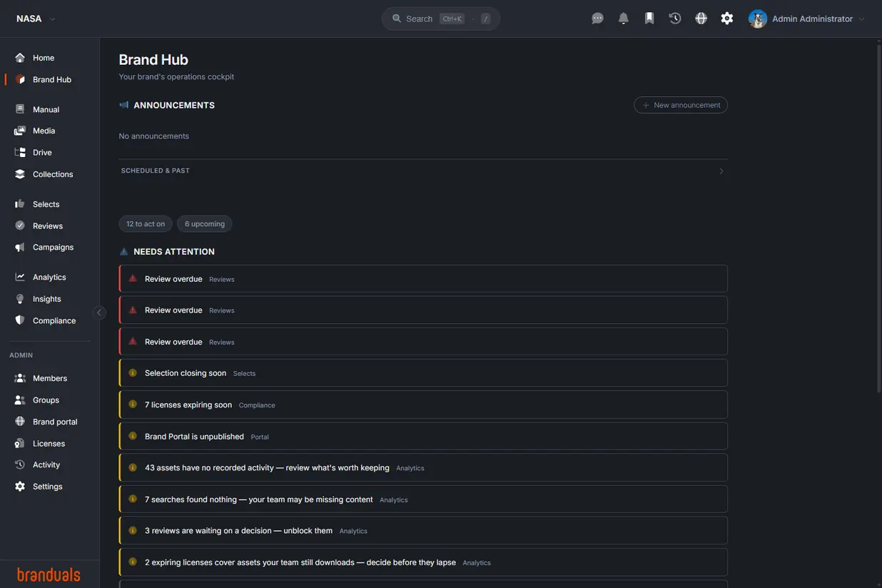Open the 2 expiring licenses cover assets item
The width and height of the screenshot is (882, 588).
point(423,562)
